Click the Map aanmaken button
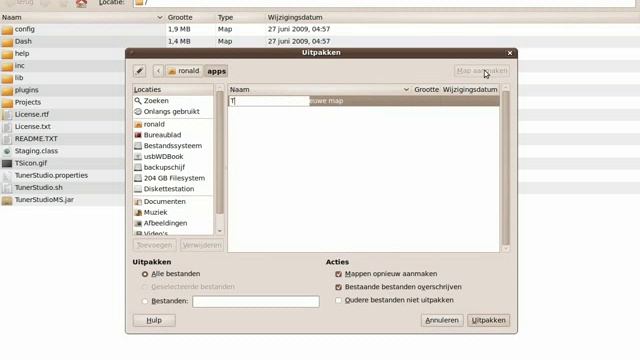 pyautogui.click(x=482, y=71)
